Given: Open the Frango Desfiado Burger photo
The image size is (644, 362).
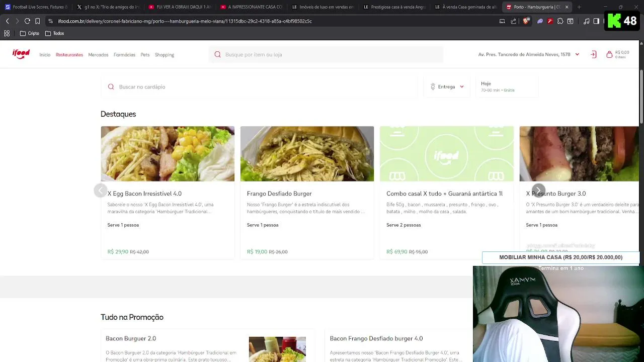Looking at the screenshot, I should (x=307, y=154).
